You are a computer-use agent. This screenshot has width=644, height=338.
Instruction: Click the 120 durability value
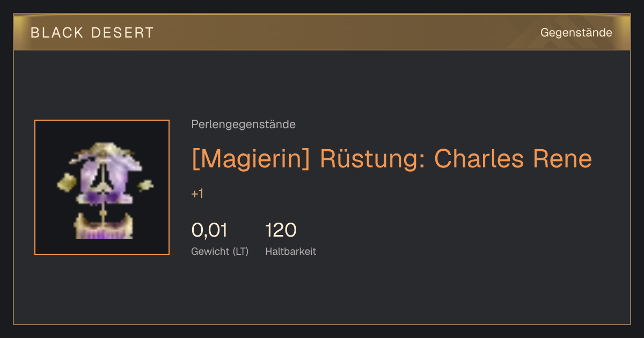coord(281,230)
